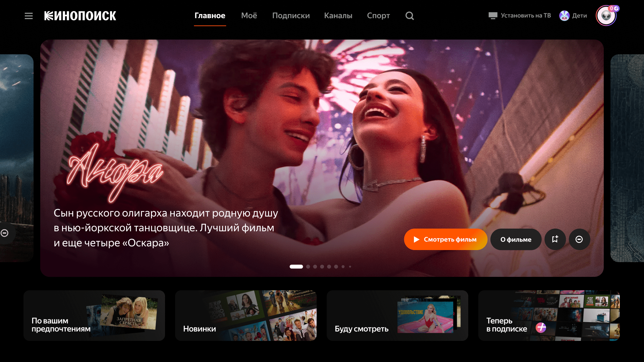Switch to the Моё tab

pos(249,16)
